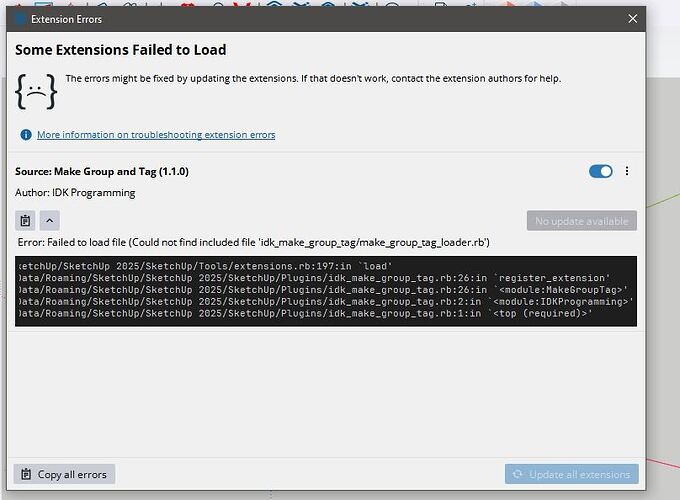680x500 pixels.
Task: Click the Failed to load file error message
Action: [x=254, y=242]
